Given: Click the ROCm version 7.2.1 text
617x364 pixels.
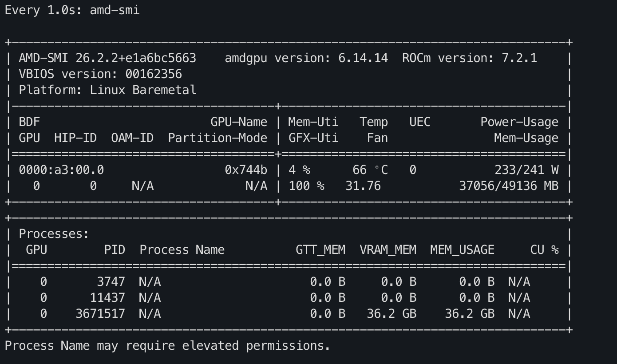Looking at the screenshot, I should (470, 58).
